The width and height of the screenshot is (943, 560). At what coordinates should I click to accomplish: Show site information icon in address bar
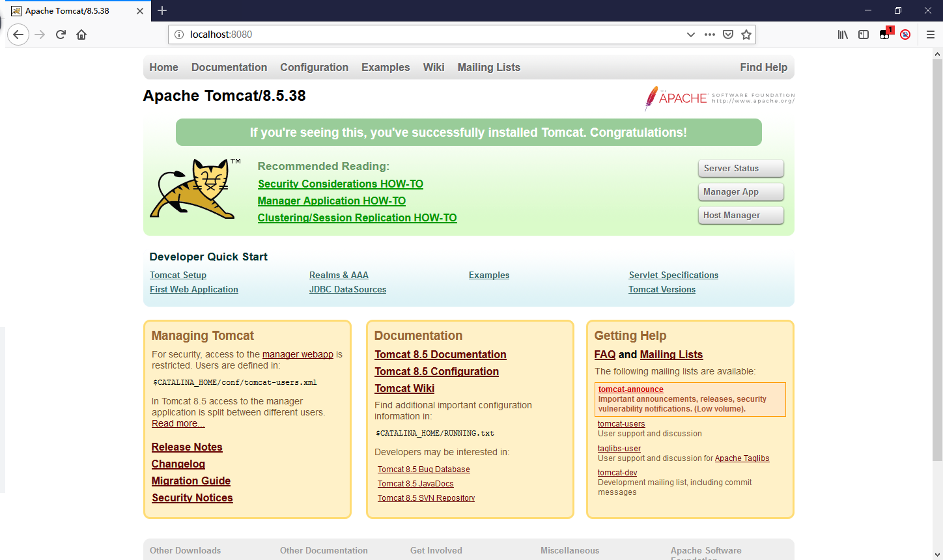(179, 35)
